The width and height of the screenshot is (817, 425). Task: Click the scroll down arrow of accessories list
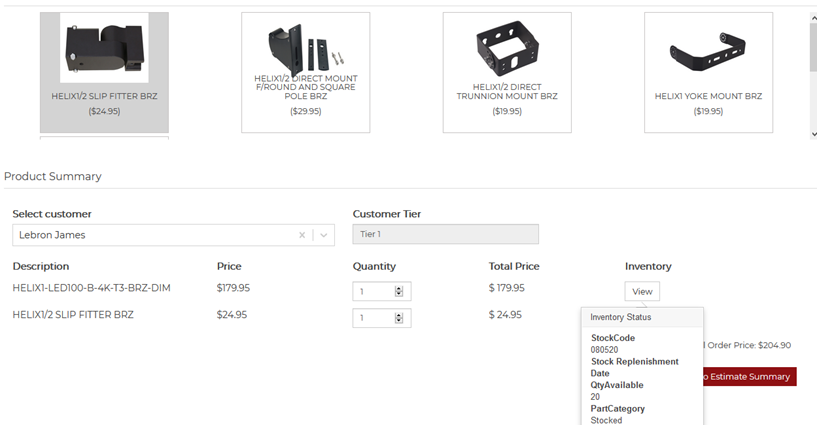[811, 133]
